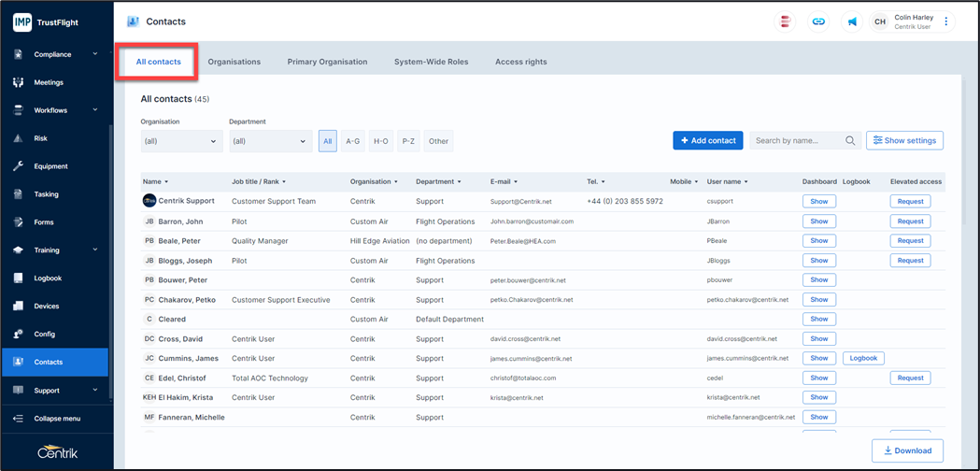Screen dimensions: 980x471
Task: Click the search magnifier icon
Action: pos(850,141)
